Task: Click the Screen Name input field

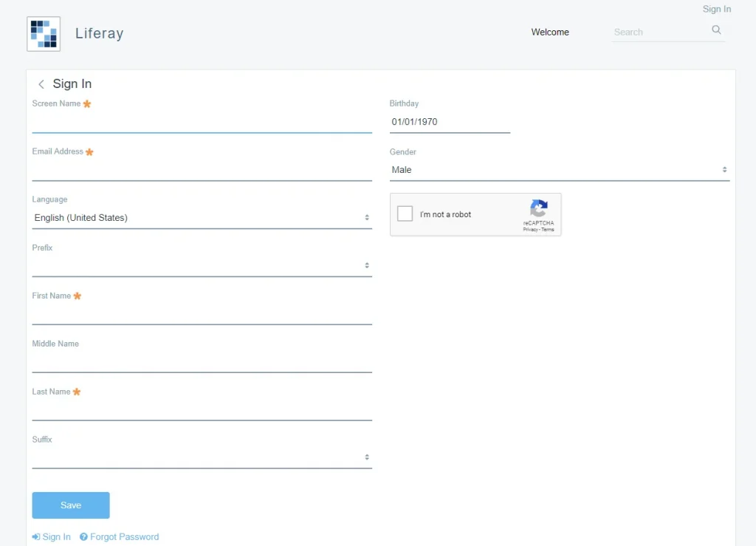Action: 201,123
